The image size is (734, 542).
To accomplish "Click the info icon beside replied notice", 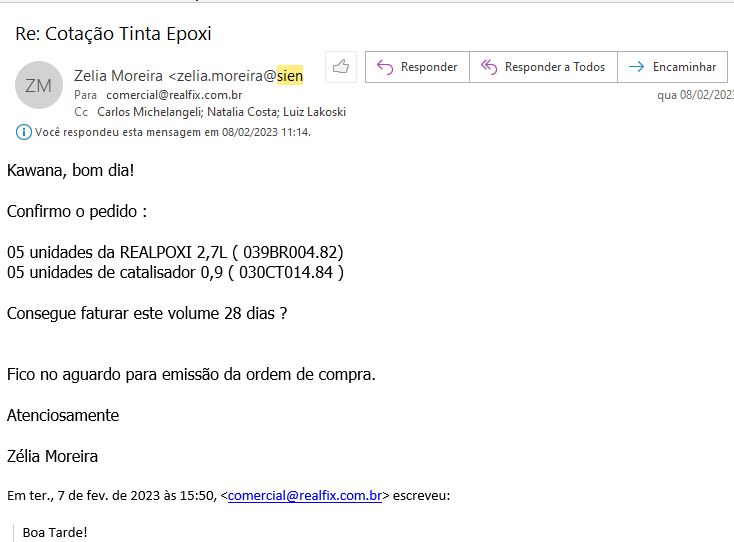I will click(x=24, y=132).
